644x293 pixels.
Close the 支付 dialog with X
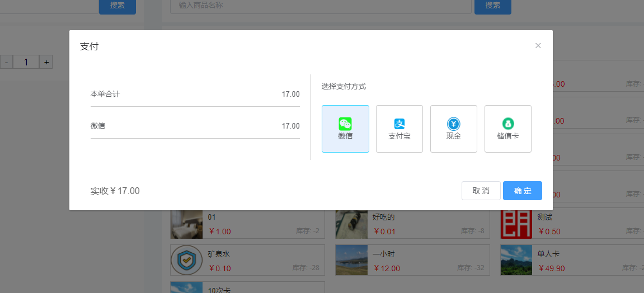[x=538, y=45]
